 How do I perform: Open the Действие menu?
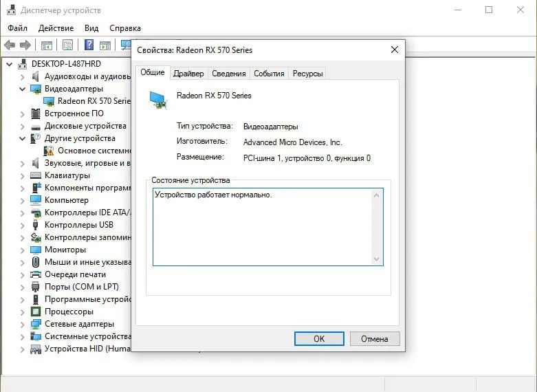coord(56,28)
